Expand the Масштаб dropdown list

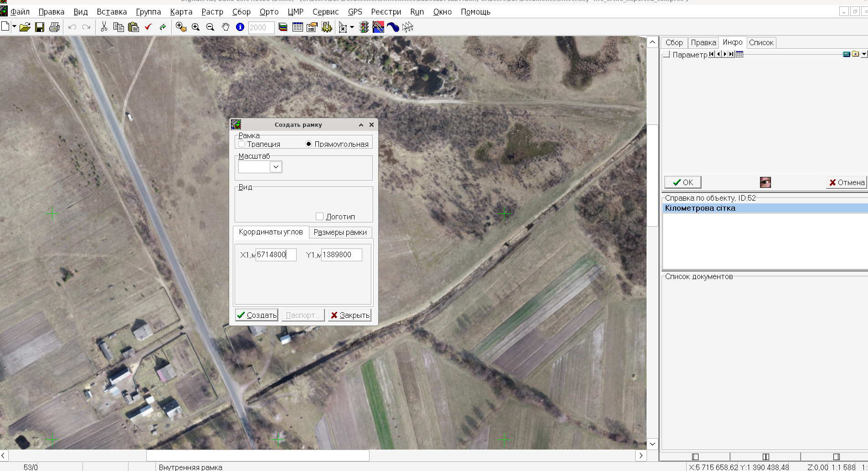276,167
